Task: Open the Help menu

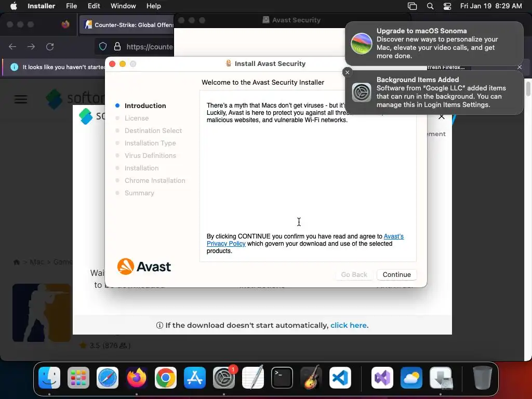Action: point(153,6)
